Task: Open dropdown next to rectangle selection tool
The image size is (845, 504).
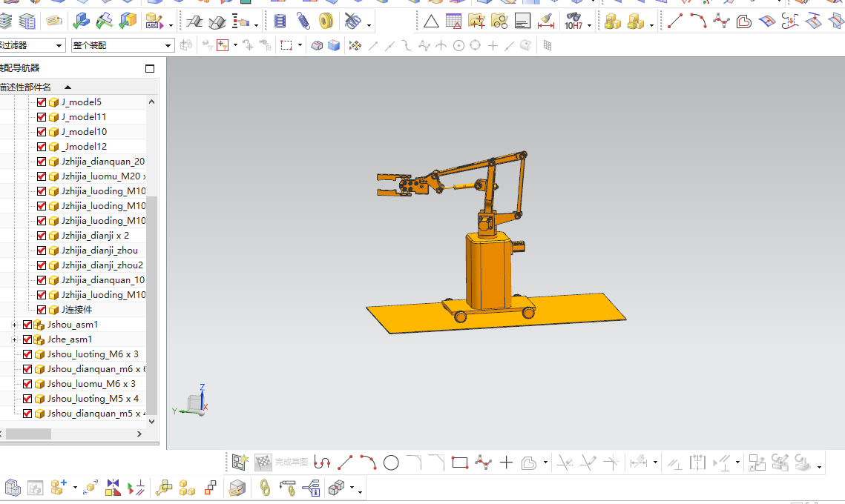Action: tap(300, 45)
